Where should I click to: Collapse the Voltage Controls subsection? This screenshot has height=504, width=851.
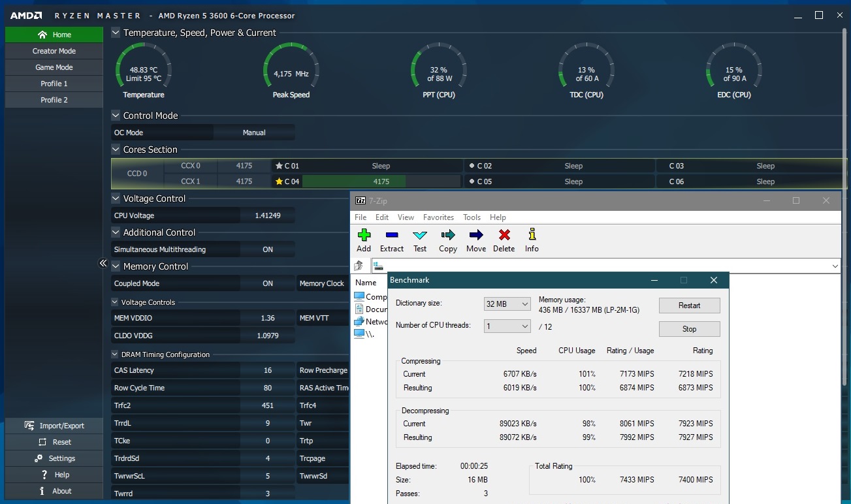point(115,302)
